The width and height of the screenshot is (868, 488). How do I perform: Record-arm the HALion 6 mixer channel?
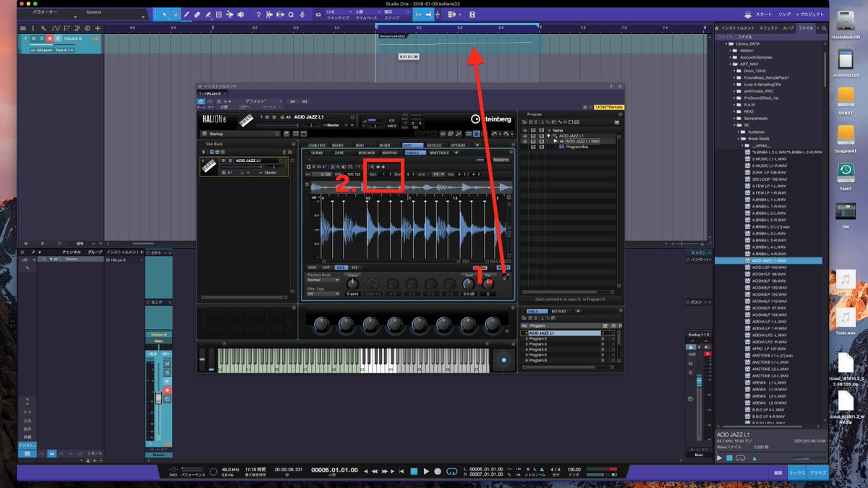(x=167, y=390)
